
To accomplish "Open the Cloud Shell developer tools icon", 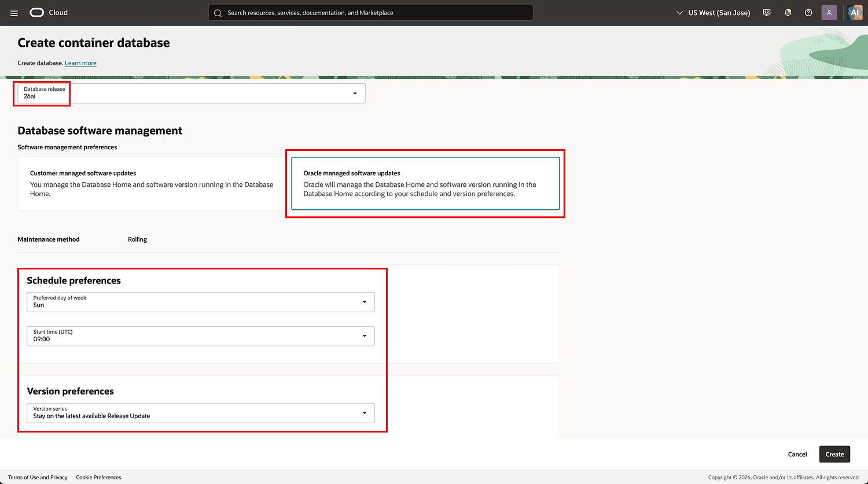I will pyautogui.click(x=767, y=13).
